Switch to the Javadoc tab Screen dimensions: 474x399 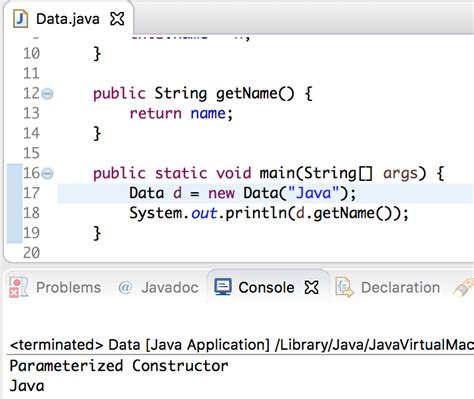click(170, 287)
